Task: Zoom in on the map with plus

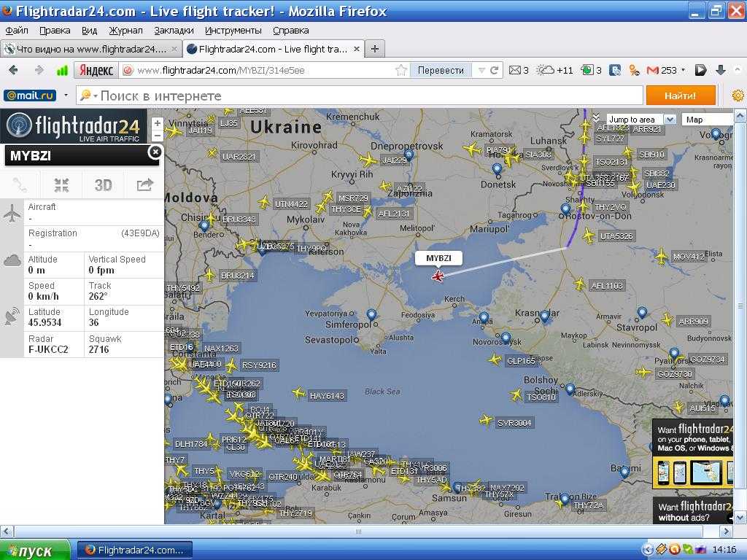Action: pos(158,122)
